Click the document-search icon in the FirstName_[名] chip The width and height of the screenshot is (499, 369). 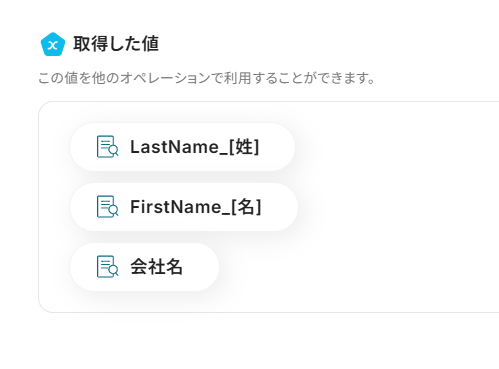(x=107, y=206)
